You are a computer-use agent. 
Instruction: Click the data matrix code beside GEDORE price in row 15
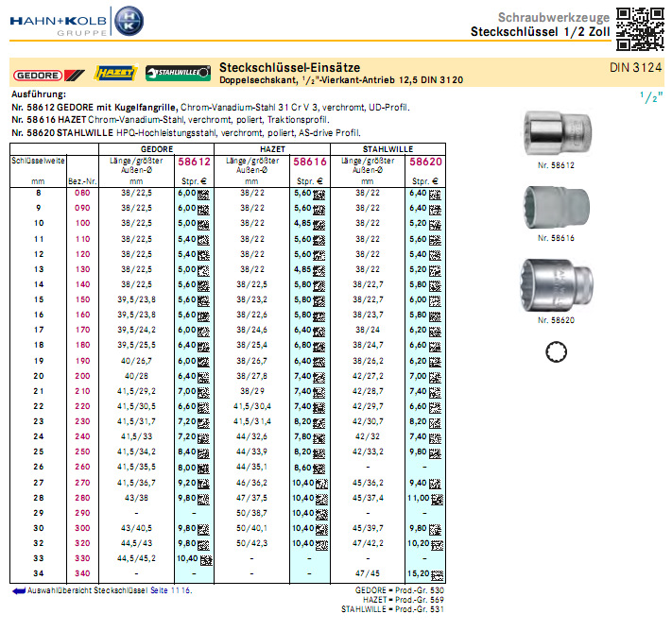[x=203, y=301]
